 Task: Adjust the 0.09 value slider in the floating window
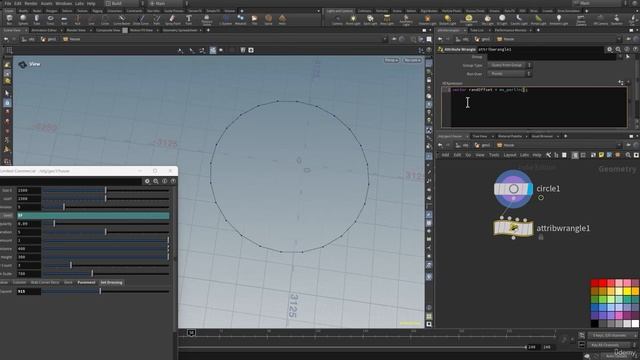pyautogui.click(x=106, y=224)
